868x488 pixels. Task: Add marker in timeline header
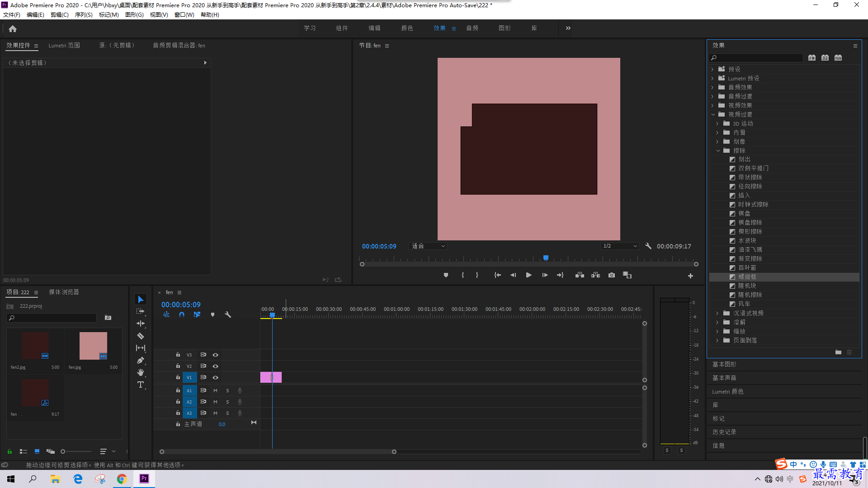pos(212,314)
